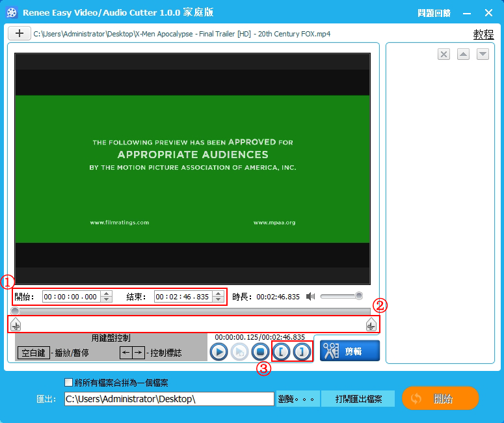Open the 問題回饋 feedback menu
The image size is (504, 423).
coord(434,13)
